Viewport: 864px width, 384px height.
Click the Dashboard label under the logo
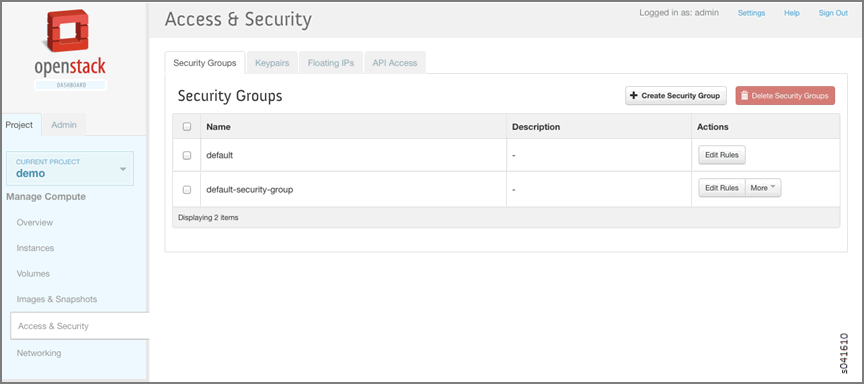click(71, 85)
